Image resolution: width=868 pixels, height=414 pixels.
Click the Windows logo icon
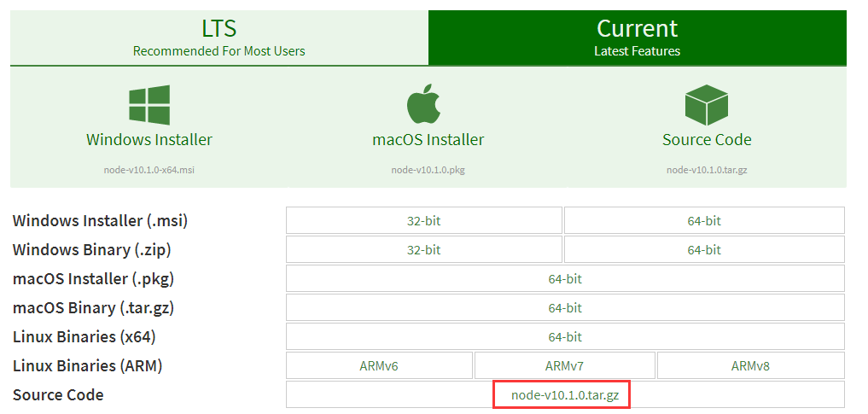pyautogui.click(x=149, y=106)
